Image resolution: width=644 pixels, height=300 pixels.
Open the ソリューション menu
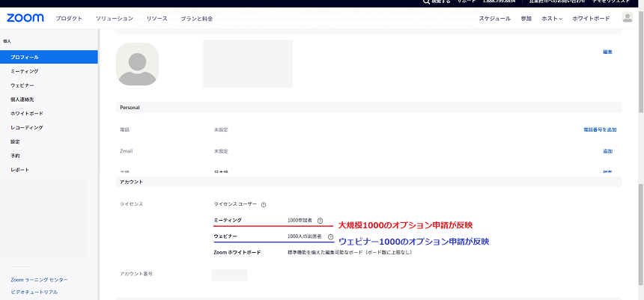115,18
